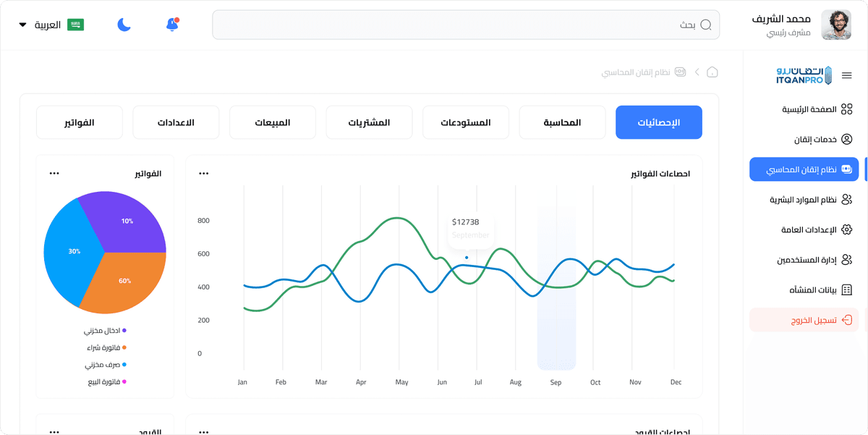Toggle ادخال مخزني legend item
This screenshot has height=435, width=868.
pyautogui.click(x=105, y=331)
